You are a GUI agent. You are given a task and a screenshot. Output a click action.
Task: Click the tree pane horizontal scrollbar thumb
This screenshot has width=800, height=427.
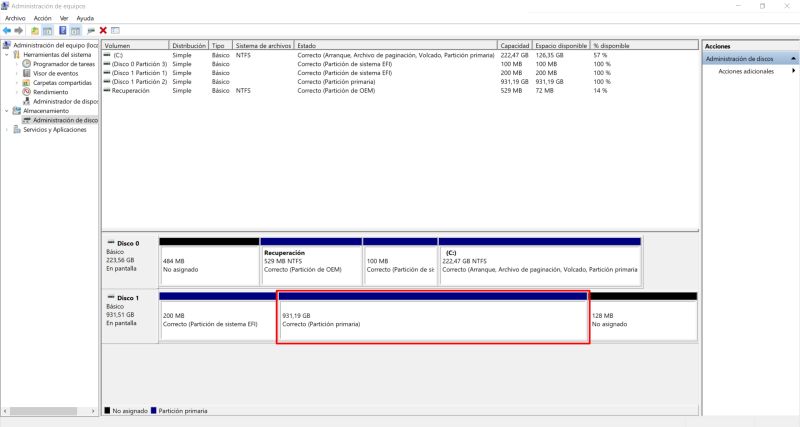click(43, 411)
